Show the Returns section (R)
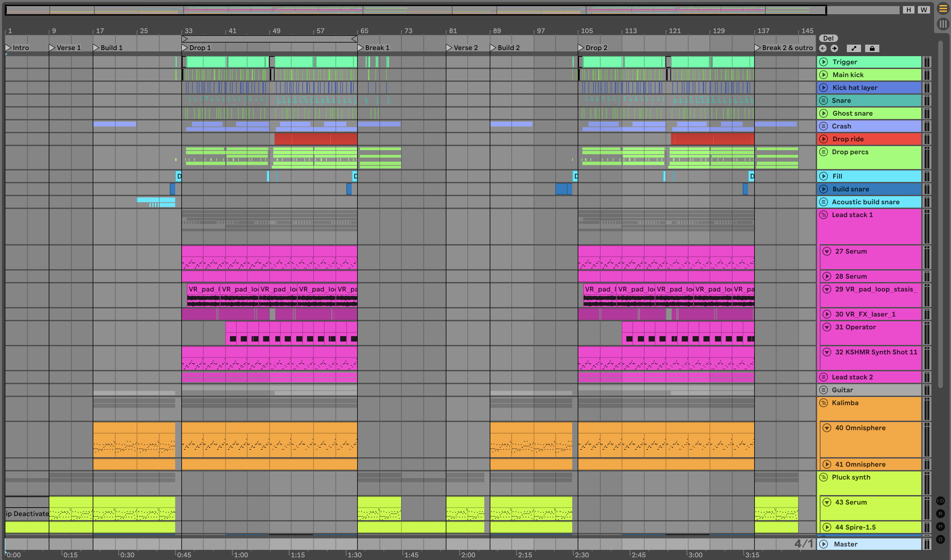This screenshot has width=951, height=560. tap(941, 514)
